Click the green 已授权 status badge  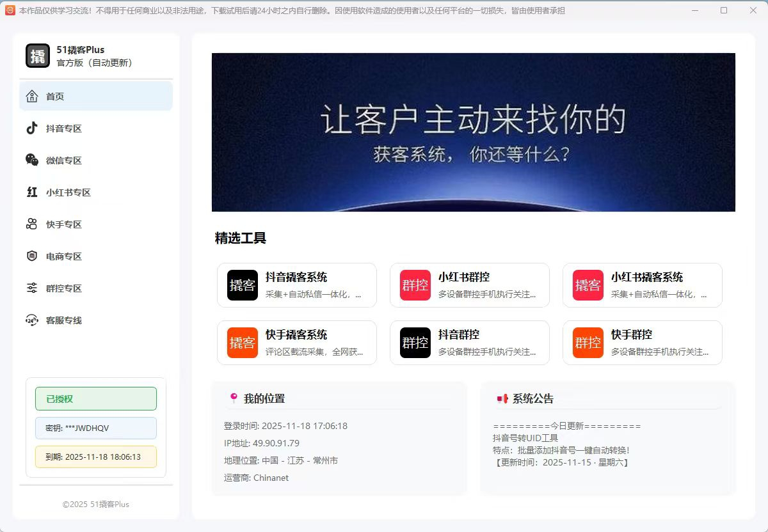(x=95, y=398)
